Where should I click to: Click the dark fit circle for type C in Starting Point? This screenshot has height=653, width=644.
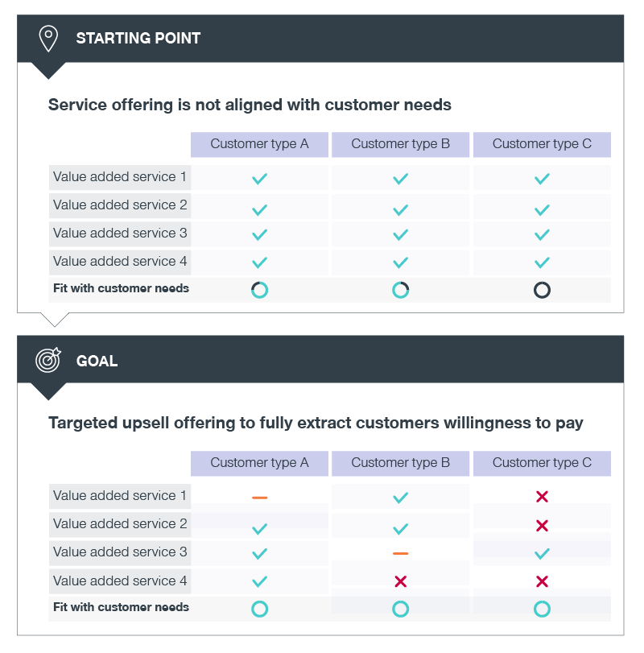coord(542,290)
